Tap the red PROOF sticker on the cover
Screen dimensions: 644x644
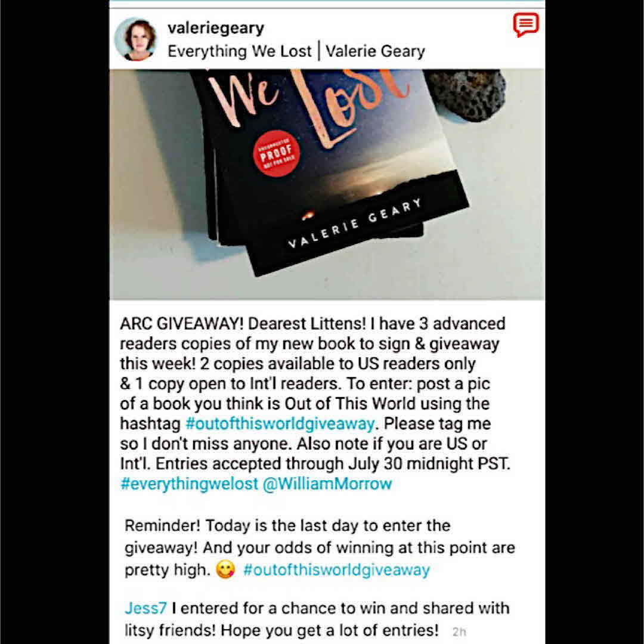click(x=276, y=153)
